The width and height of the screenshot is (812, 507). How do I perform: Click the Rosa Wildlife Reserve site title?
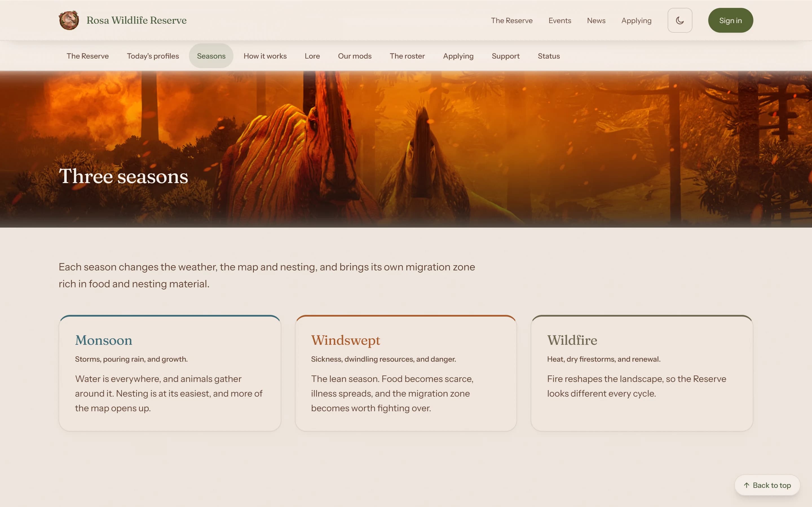tap(136, 21)
